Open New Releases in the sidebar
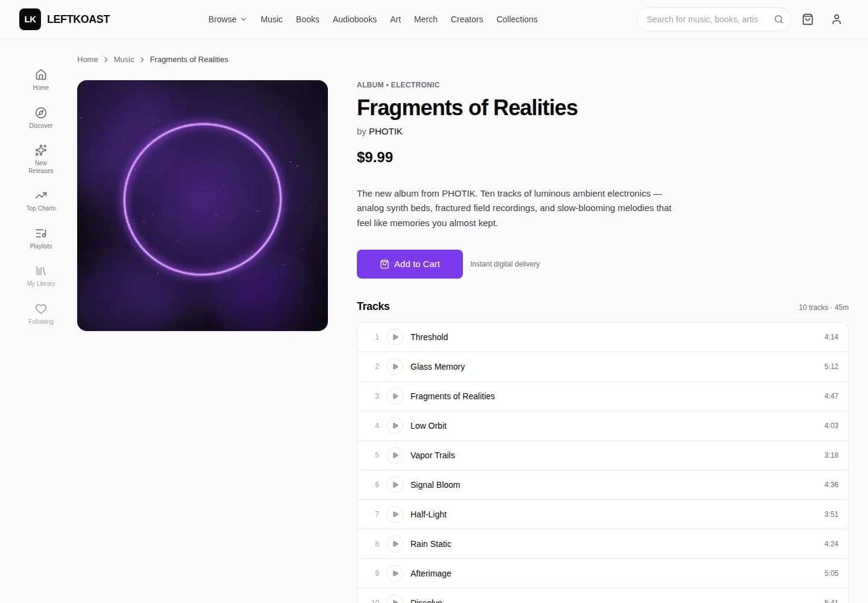Viewport: 868px width, 603px height. pos(41,159)
